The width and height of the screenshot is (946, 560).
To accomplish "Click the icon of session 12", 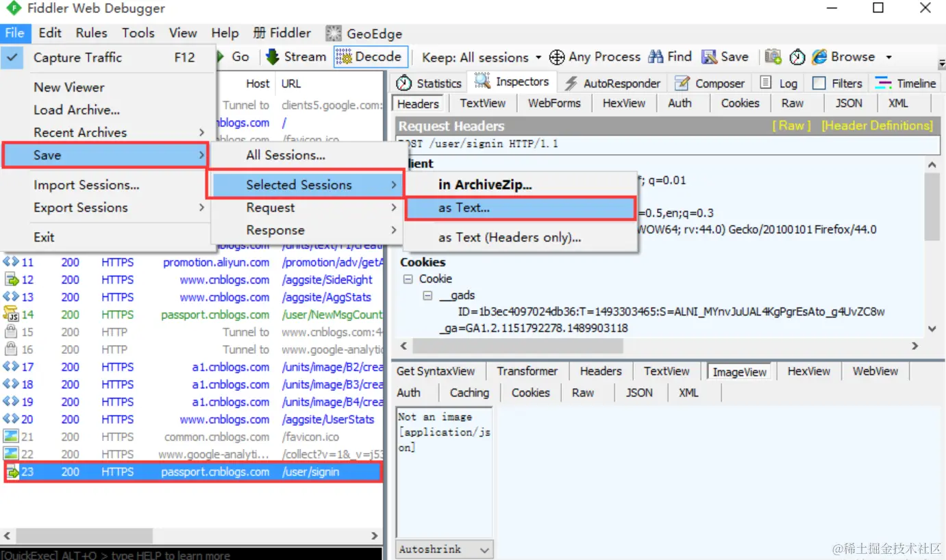I will [x=11, y=279].
